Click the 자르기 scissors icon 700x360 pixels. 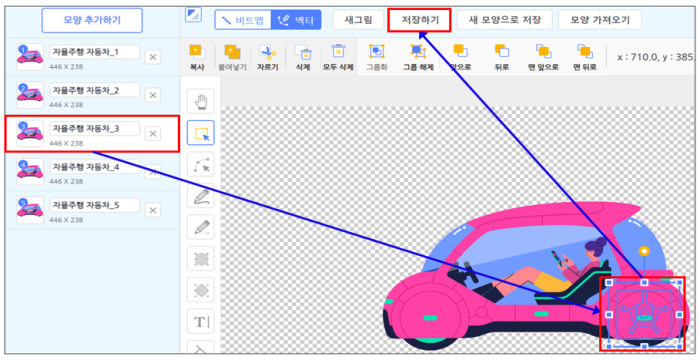[267, 52]
